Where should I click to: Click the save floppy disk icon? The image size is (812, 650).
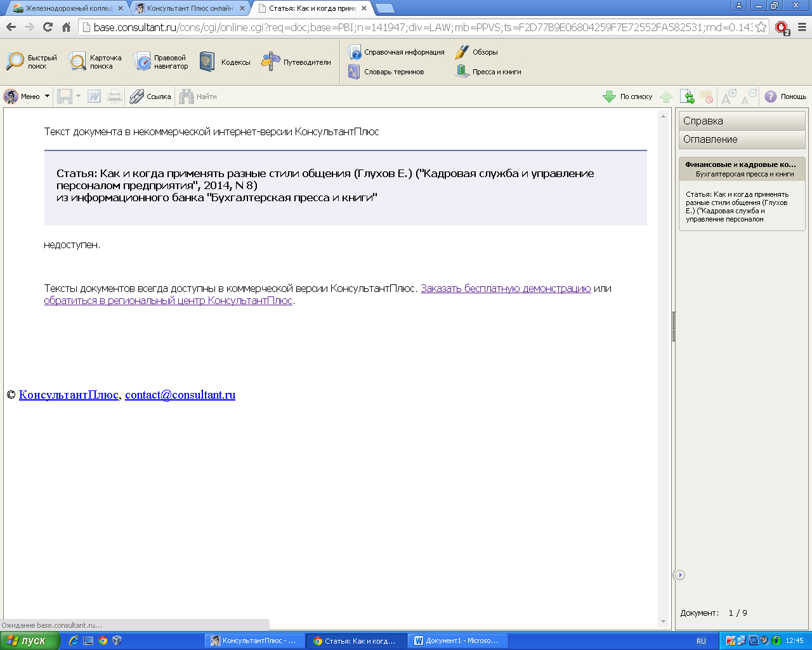coord(65,96)
